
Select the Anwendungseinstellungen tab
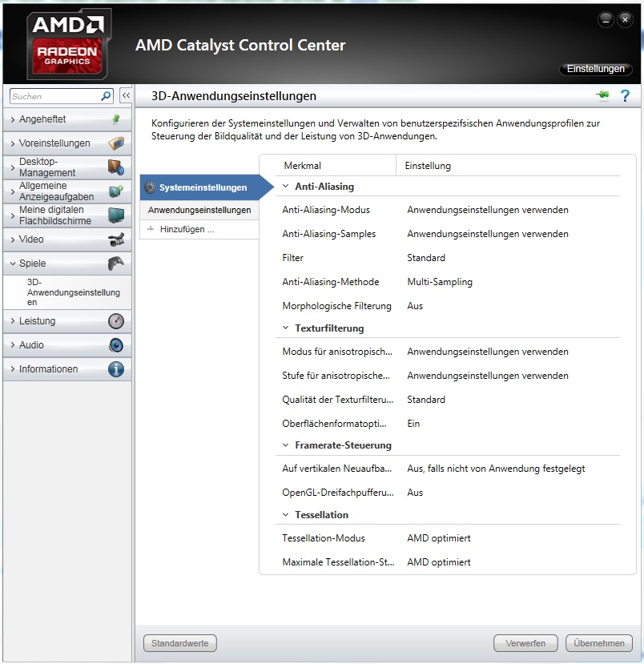click(199, 210)
